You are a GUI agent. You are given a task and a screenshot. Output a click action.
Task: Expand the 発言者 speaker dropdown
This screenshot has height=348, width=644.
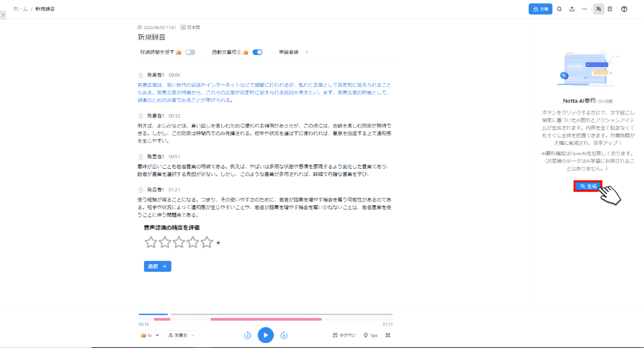coord(182,335)
